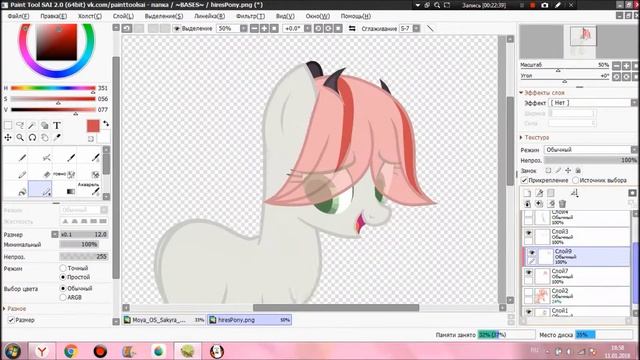Toggle visibility of layer Слой9
This screenshot has width=640, height=360.
click(531, 253)
